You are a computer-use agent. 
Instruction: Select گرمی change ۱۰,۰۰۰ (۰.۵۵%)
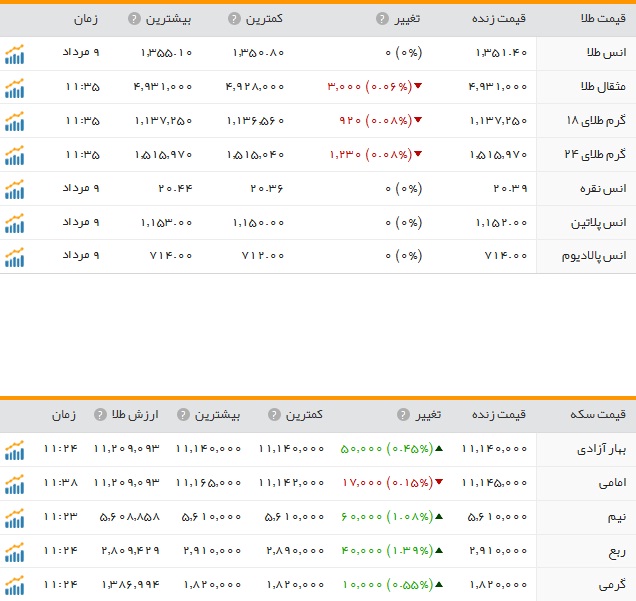coord(388,585)
